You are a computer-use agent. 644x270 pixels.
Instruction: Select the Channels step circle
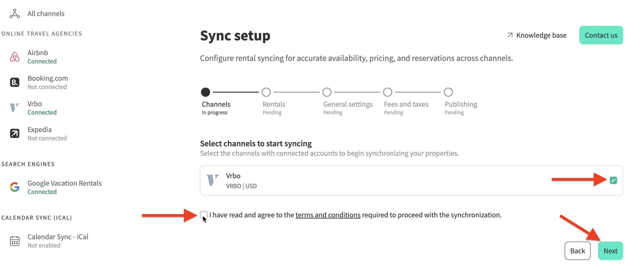(x=206, y=92)
